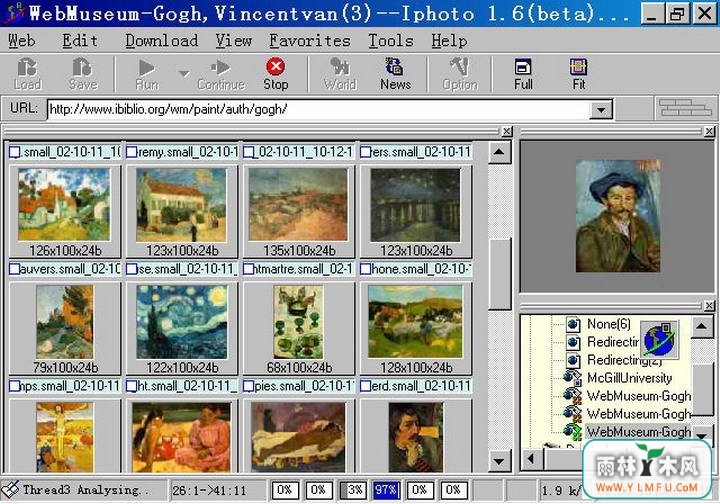Select the 79x100x24b thumbnail
720x504 pixels.
click(65, 322)
